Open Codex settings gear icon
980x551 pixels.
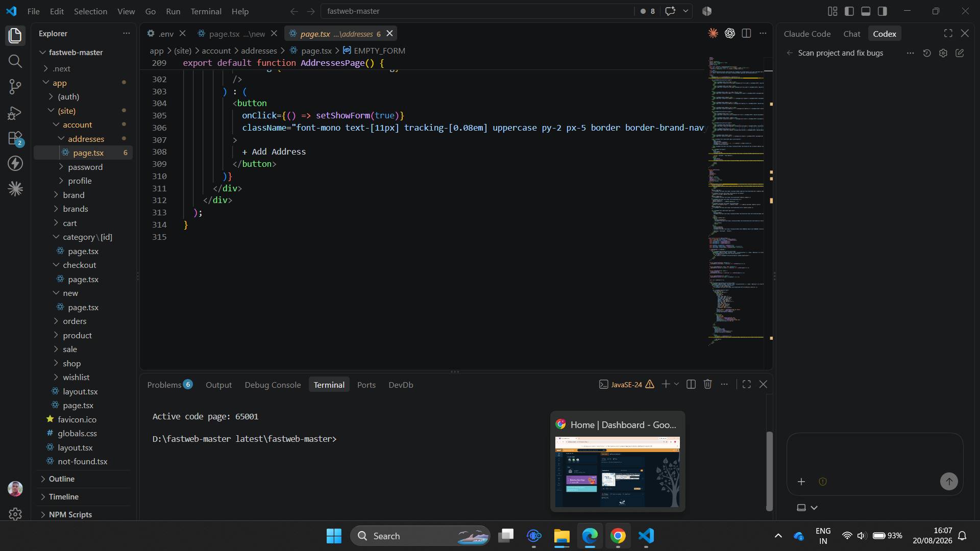click(943, 53)
